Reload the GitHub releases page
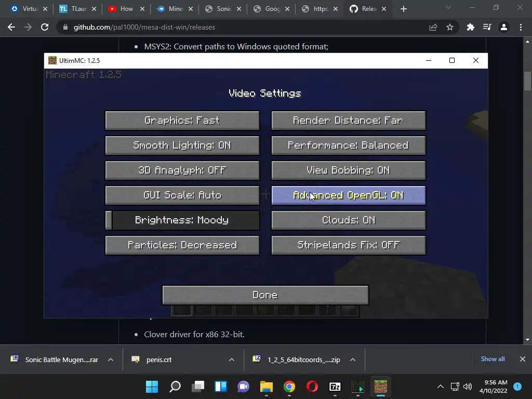Viewport: 532px width, 399px height. [45, 27]
